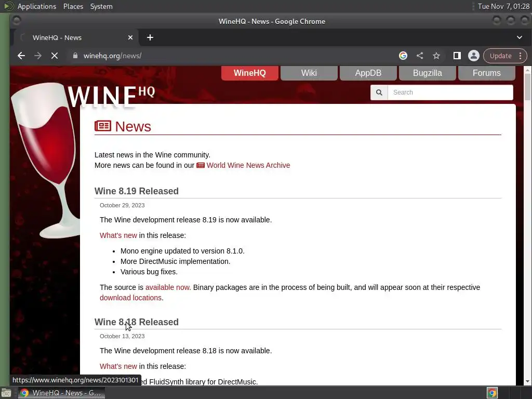532x399 pixels.
Task: Open the Wiki navigation tab
Action: (x=309, y=73)
